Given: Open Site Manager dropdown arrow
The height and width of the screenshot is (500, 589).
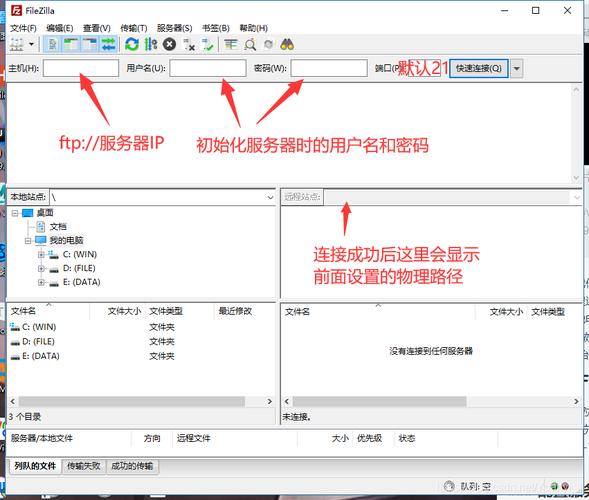Looking at the screenshot, I should [x=32, y=44].
